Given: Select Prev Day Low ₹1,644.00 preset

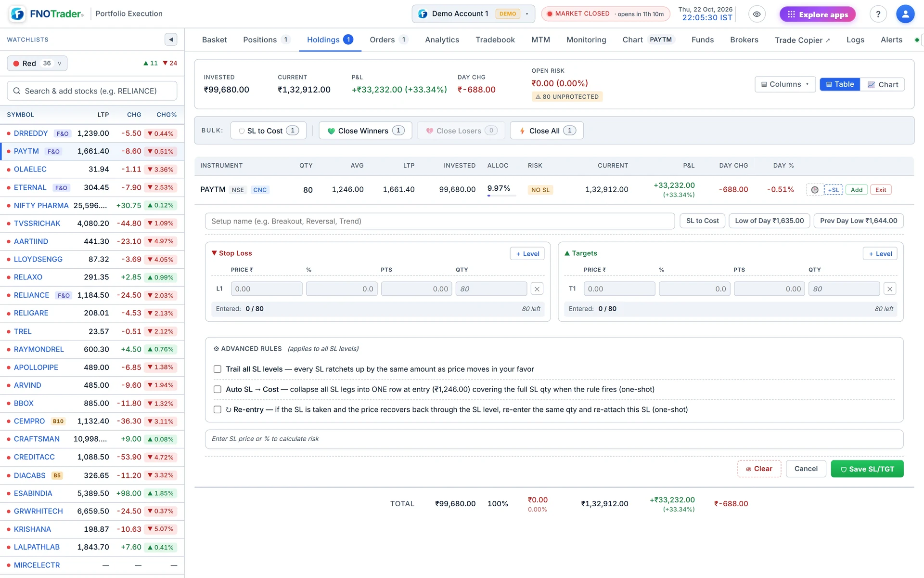Looking at the screenshot, I should (x=859, y=221).
